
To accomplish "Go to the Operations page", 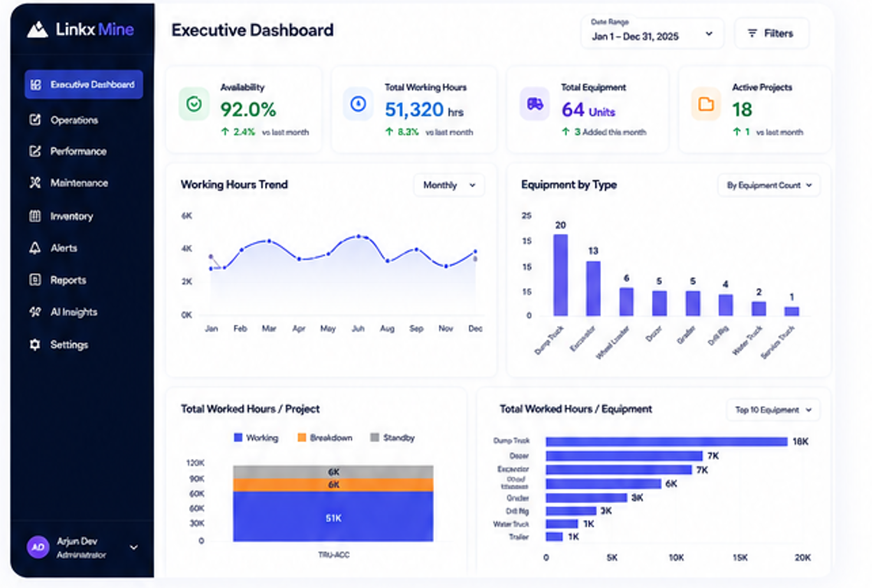I will (74, 119).
